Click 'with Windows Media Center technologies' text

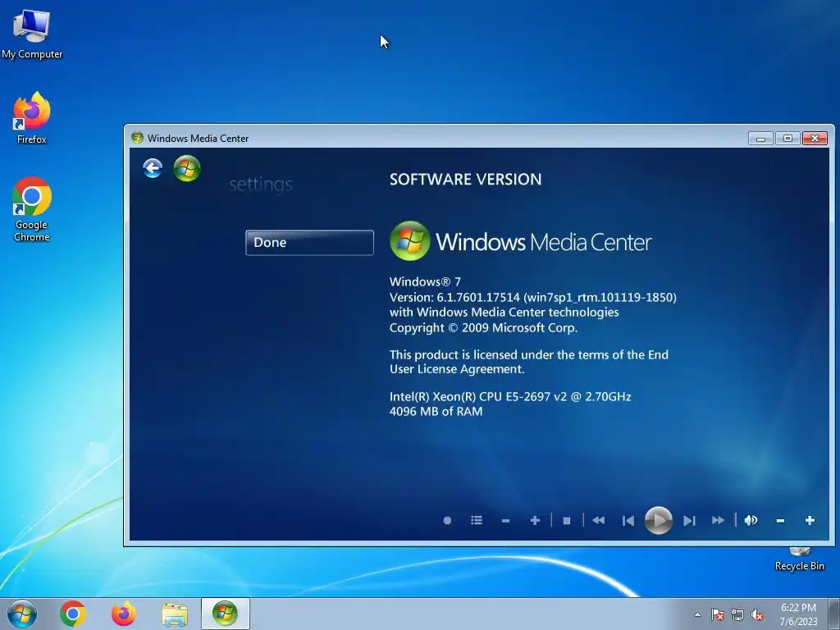click(x=504, y=313)
